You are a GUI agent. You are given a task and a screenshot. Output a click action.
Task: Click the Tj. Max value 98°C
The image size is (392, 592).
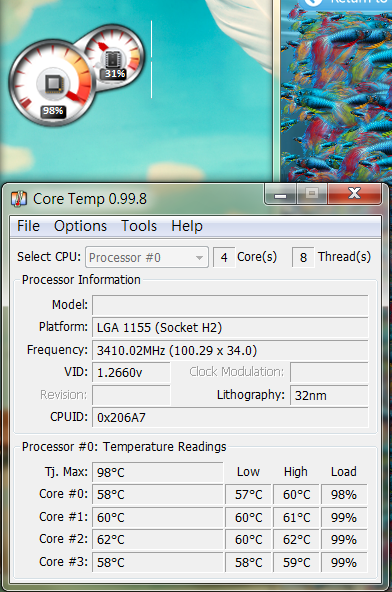tap(157, 472)
